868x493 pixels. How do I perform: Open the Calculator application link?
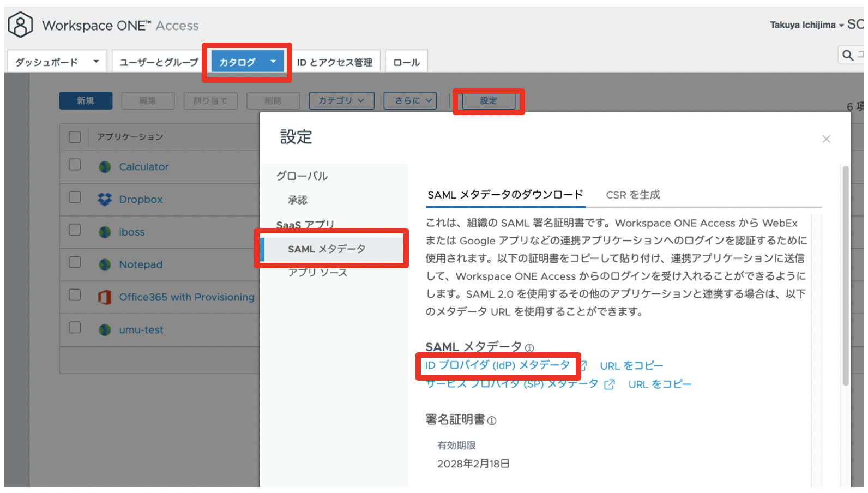144,167
